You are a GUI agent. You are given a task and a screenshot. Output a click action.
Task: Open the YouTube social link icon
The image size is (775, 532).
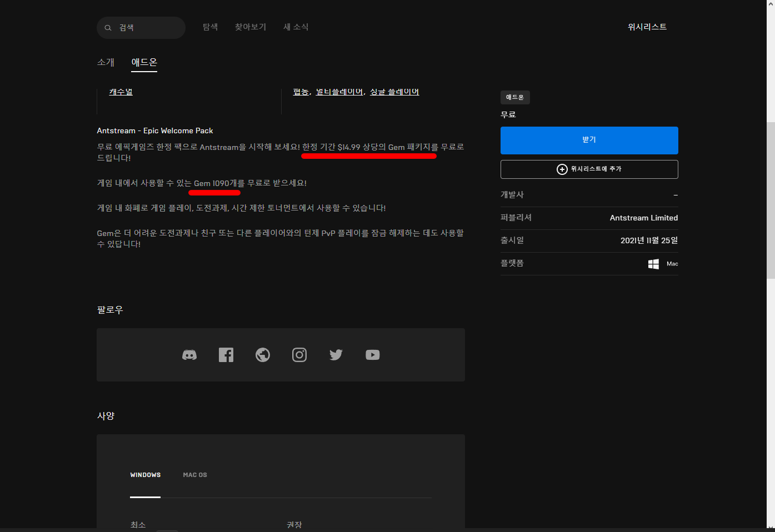(373, 355)
